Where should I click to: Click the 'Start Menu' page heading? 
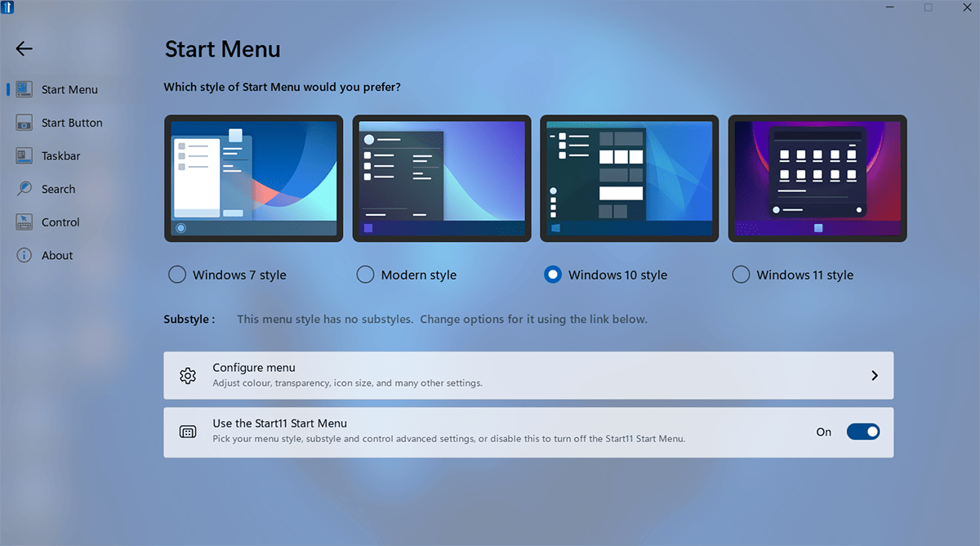pyautogui.click(x=222, y=49)
